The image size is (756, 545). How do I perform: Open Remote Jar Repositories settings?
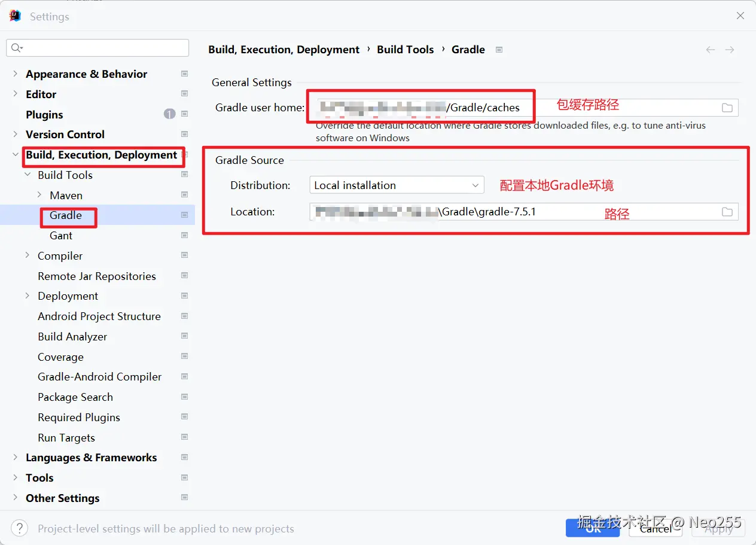(97, 276)
